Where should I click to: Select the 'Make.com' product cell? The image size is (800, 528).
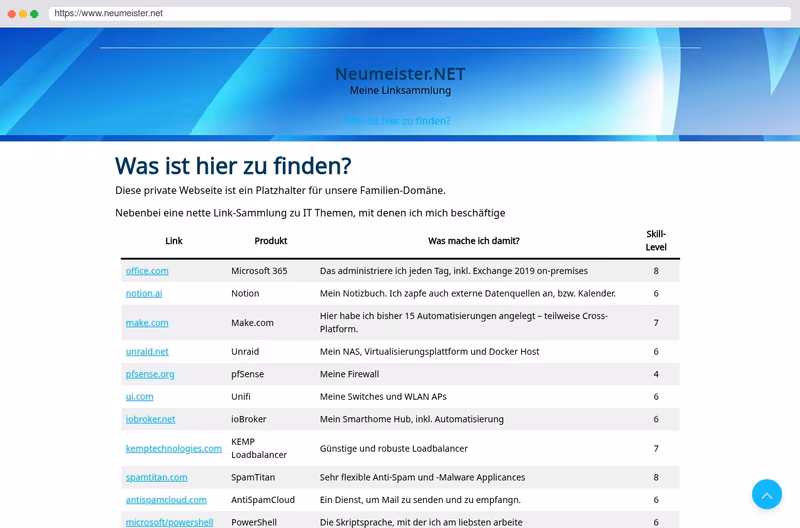coord(252,323)
